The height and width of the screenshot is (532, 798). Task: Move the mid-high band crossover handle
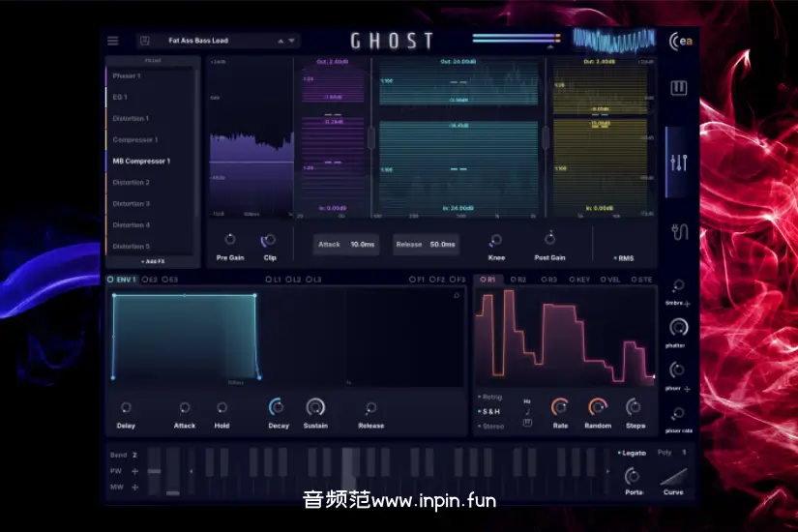click(x=546, y=138)
